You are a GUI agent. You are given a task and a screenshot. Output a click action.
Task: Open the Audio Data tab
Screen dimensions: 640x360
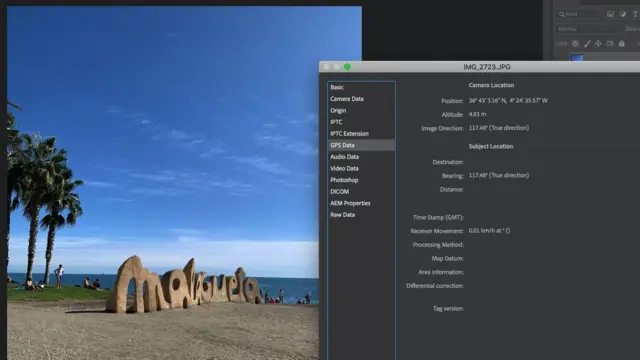pos(361,157)
